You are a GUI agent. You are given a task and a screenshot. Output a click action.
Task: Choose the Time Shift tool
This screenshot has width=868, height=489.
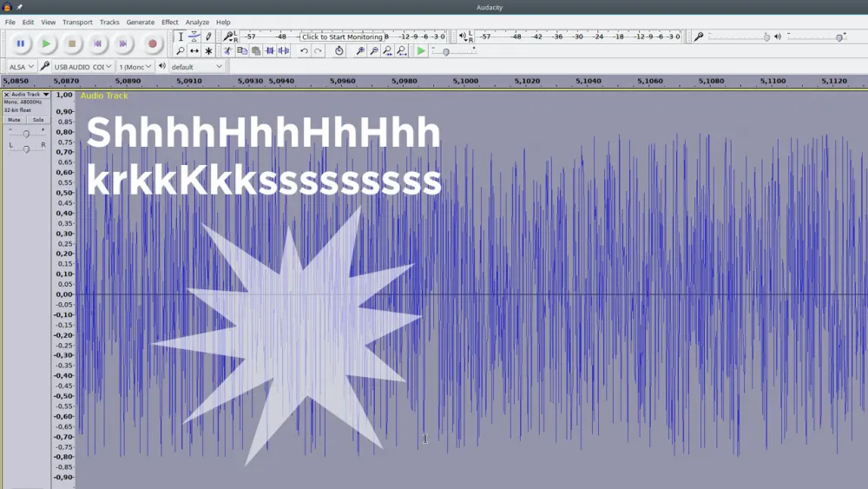(x=194, y=51)
